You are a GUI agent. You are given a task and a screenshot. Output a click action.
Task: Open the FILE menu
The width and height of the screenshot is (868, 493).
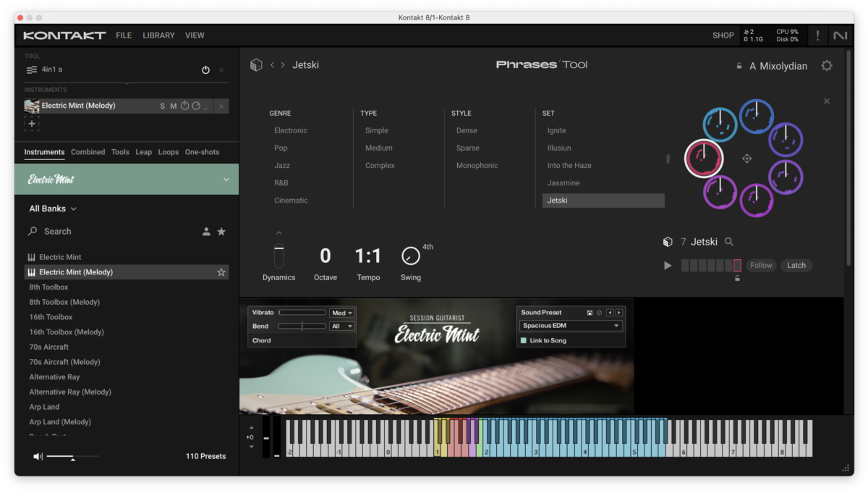click(x=124, y=35)
